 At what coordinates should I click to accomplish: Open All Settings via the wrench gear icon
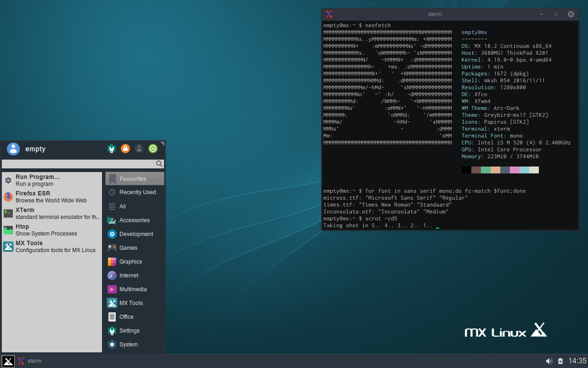click(111, 149)
